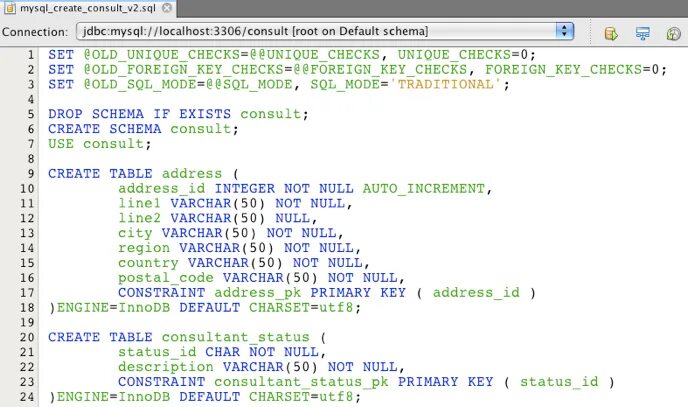This screenshot has height=407, width=688.
Task: Click 'CREATE TABLE' keywords on line 20
Action: coord(100,337)
